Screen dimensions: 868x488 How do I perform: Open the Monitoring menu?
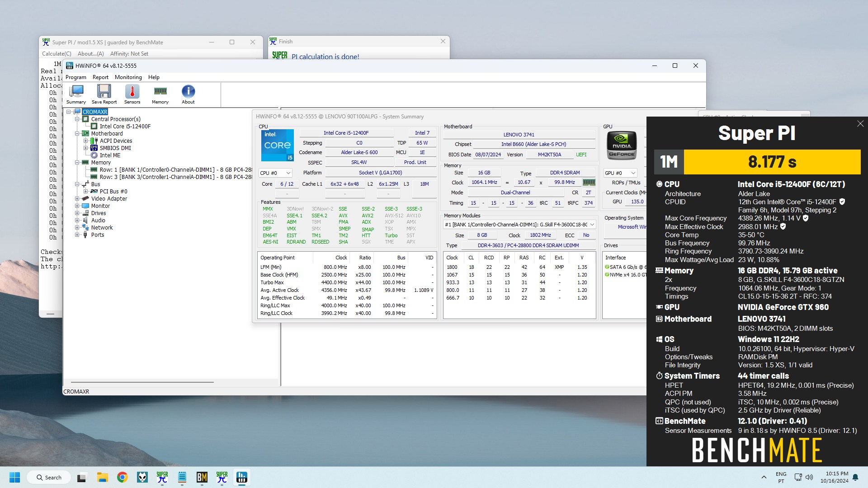[x=128, y=77]
